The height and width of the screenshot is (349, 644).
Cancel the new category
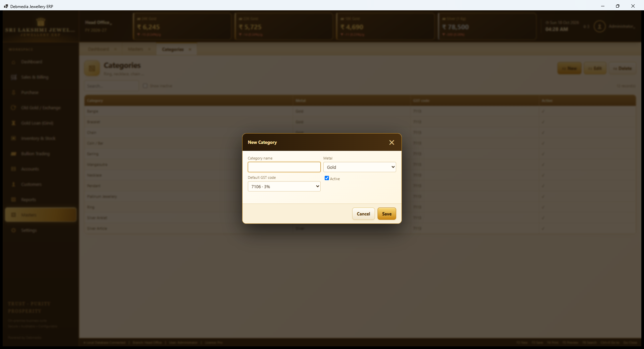point(363,214)
